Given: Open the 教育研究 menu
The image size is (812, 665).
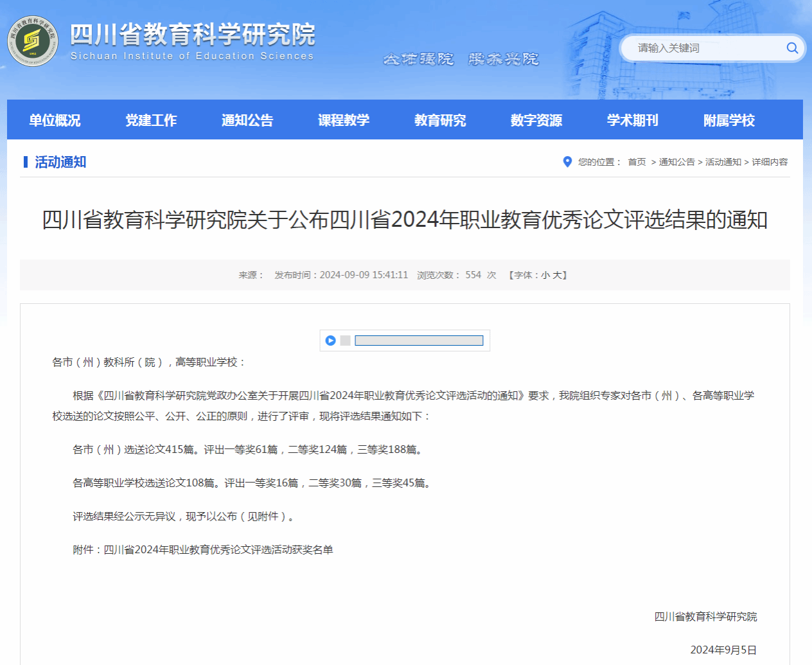Looking at the screenshot, I should tap(440, 120).
